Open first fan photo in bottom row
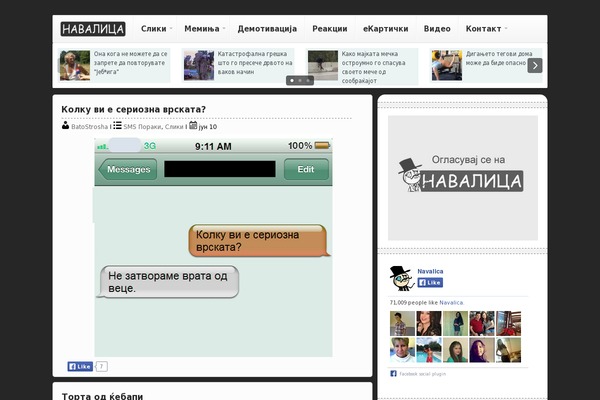The height and width of the screenshot is (400, 600). coord(402,350)
